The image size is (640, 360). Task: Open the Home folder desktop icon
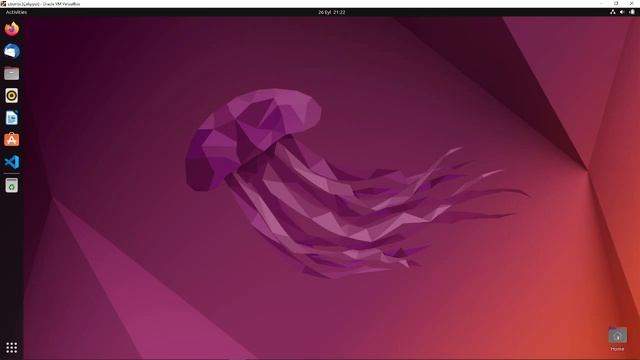(617, 339)
